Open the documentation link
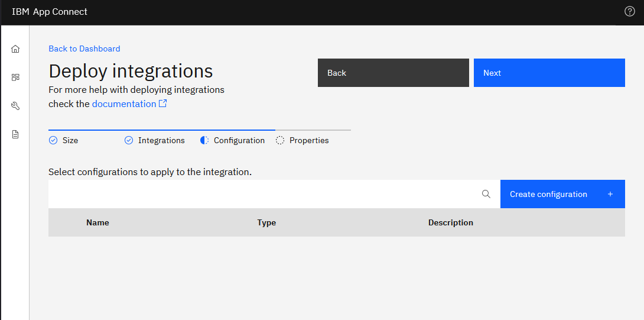 click(124, 104)
